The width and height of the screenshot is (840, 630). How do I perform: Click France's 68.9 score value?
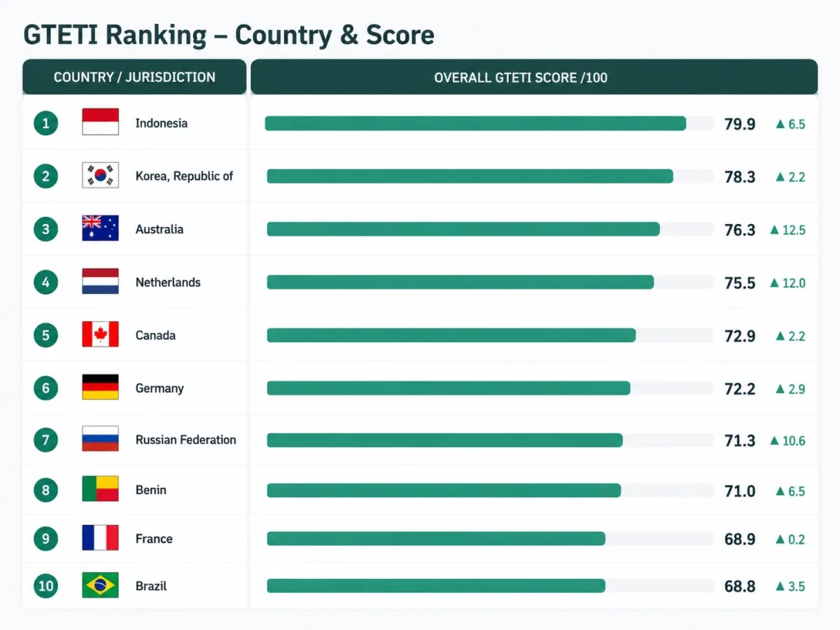(x=740, y=539)
